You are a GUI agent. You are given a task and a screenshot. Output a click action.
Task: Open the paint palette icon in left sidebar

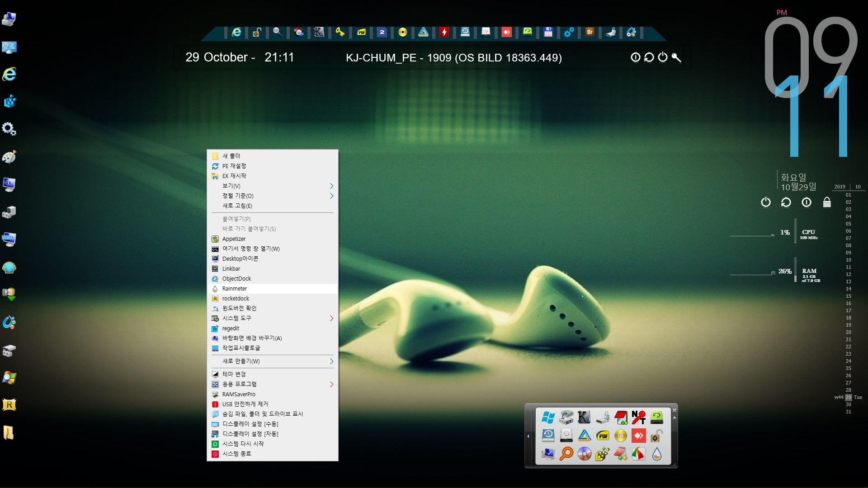(x=9, y=157)
